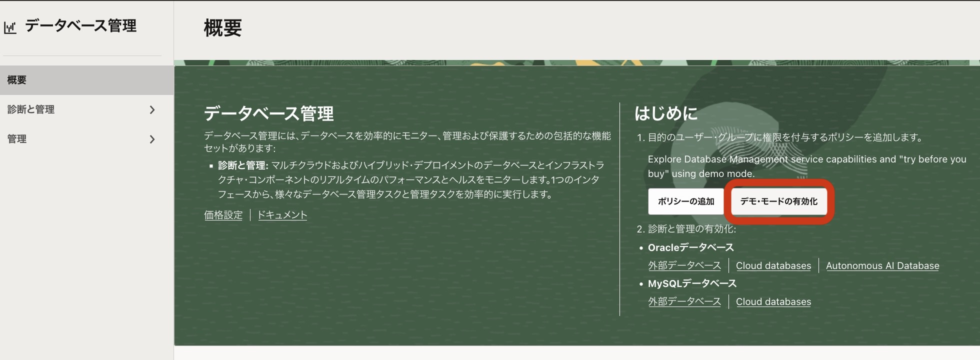Click the ポリシーの追加 button
This screenshot has width=980, height=360.
tap(686, 201)
